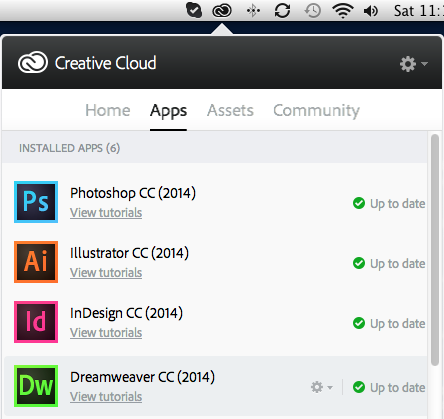
Task: Open Dreamweaver CC gear options dropdown
Action: tap(321, 387)
